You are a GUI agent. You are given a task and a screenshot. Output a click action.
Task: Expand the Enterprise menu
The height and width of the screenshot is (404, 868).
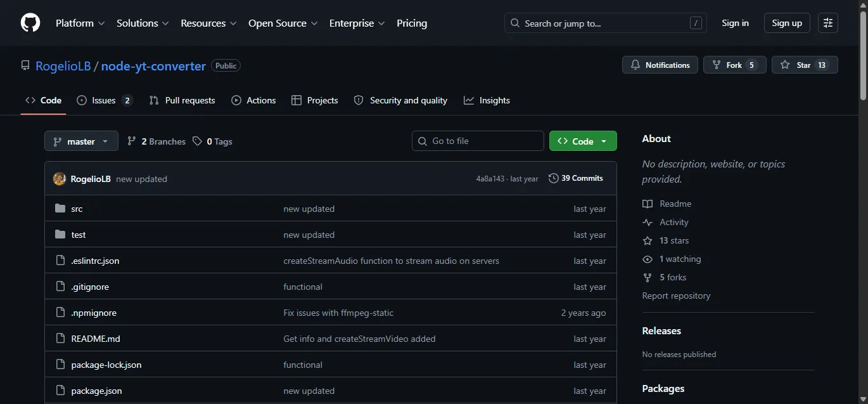(357, 23)
